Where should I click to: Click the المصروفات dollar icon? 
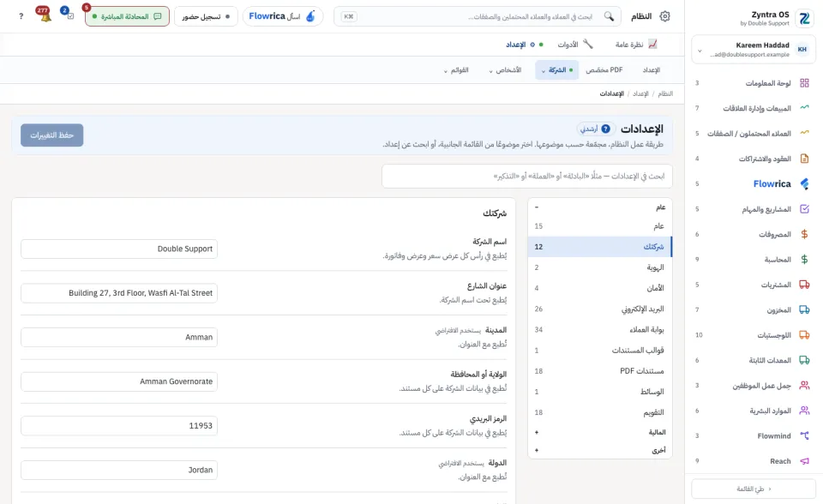(x=804, y=234)
